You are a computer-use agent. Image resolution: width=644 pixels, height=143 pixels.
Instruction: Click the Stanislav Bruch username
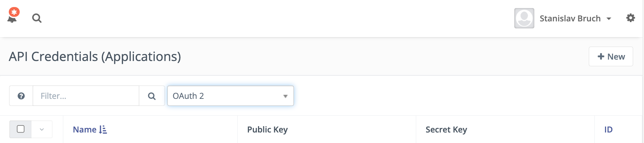[570, 19]
